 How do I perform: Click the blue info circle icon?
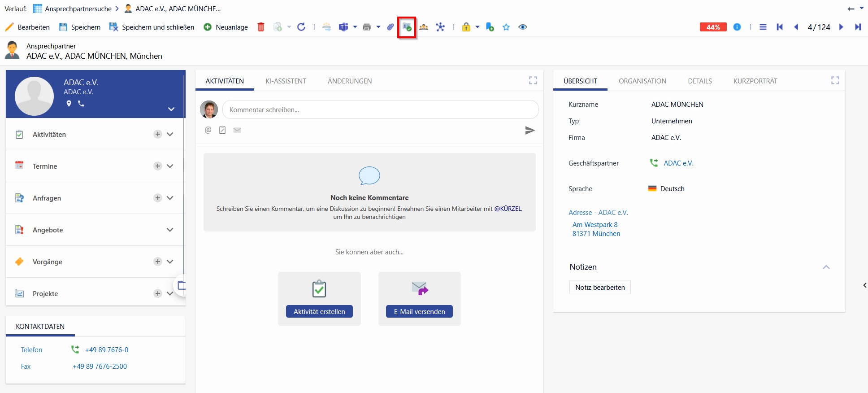(x=737, y=27)
